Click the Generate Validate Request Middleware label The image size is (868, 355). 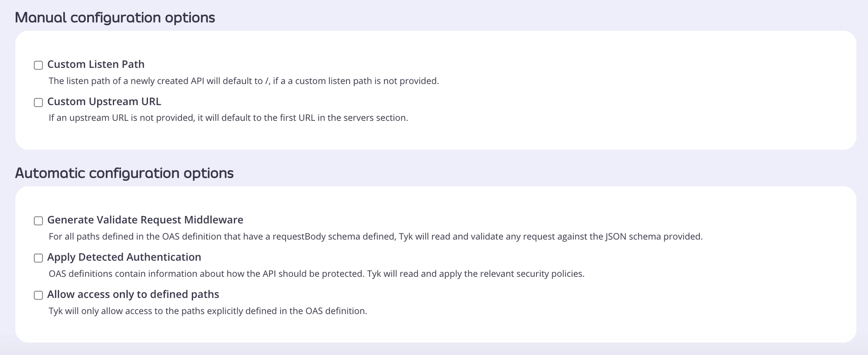click(146, 220)
